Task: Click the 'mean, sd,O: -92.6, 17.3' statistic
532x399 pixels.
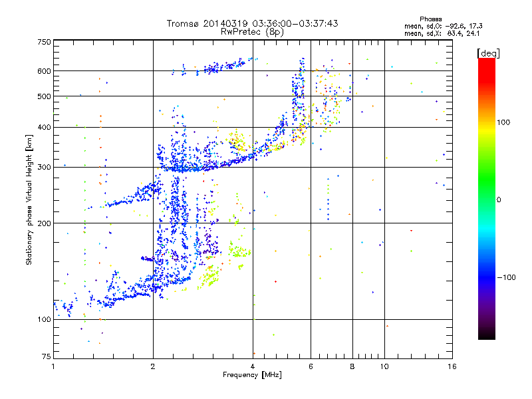Action: [443, 26]
